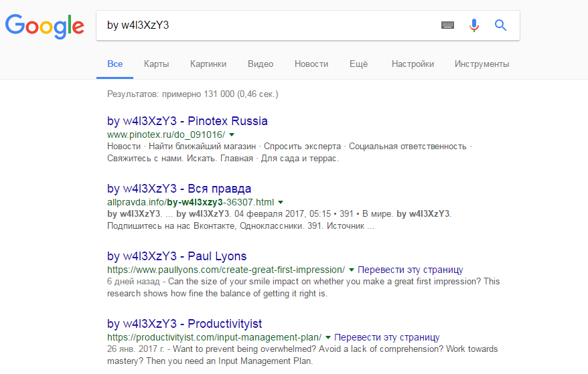Click 'Перевести эту страницу' for Productivityist result
This screenshot has height=374, width=588.
[386, 337]
